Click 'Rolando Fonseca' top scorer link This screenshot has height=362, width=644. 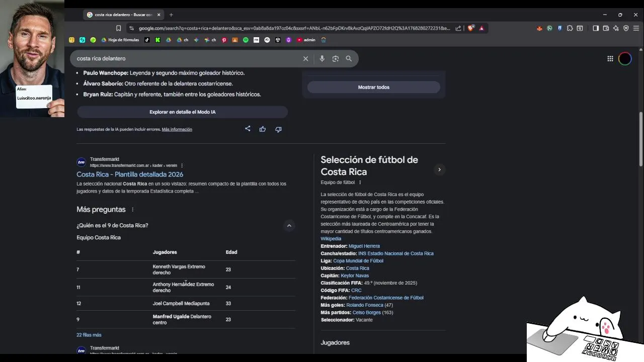pyautogui.click(x=365, y=305)
